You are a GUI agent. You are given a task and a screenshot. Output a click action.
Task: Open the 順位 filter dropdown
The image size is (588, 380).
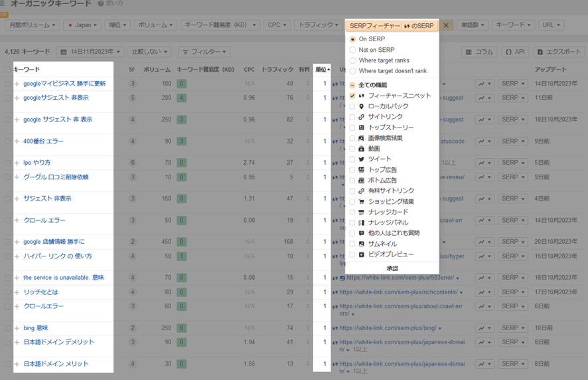tap(117, 25)
